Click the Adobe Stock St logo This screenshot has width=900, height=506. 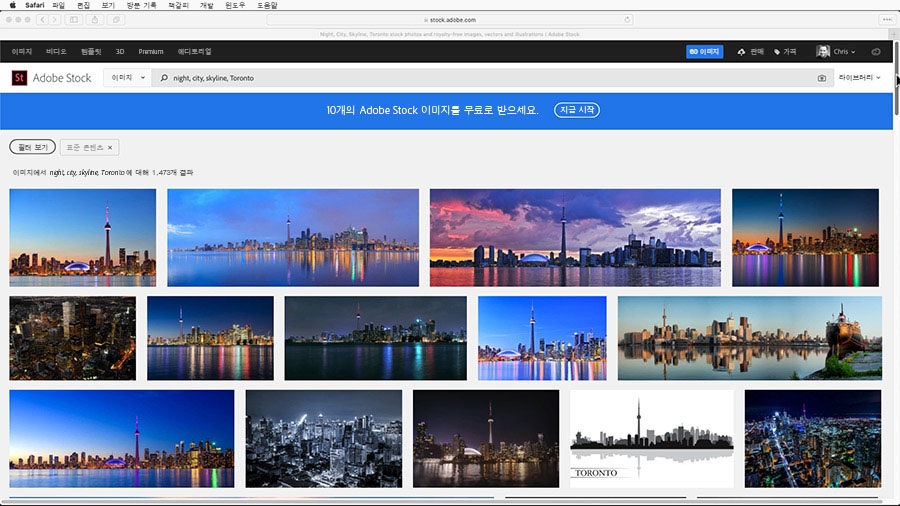(x=19, y=77)
